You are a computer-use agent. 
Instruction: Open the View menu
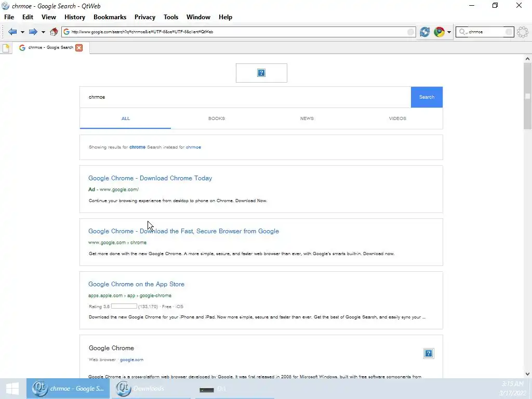[x=49, y=17]
